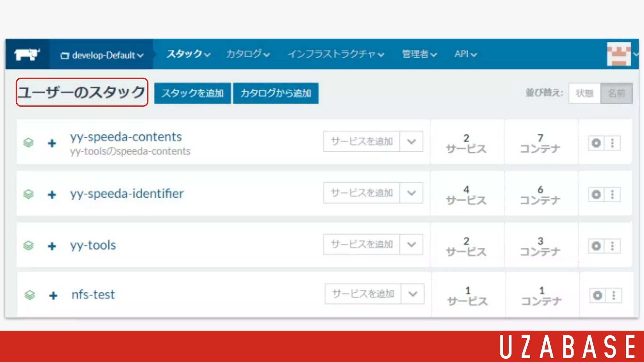Viewport: 644px width, 362px height.
Task: Click the Rancher cow logo
Action: coord(27,54)
